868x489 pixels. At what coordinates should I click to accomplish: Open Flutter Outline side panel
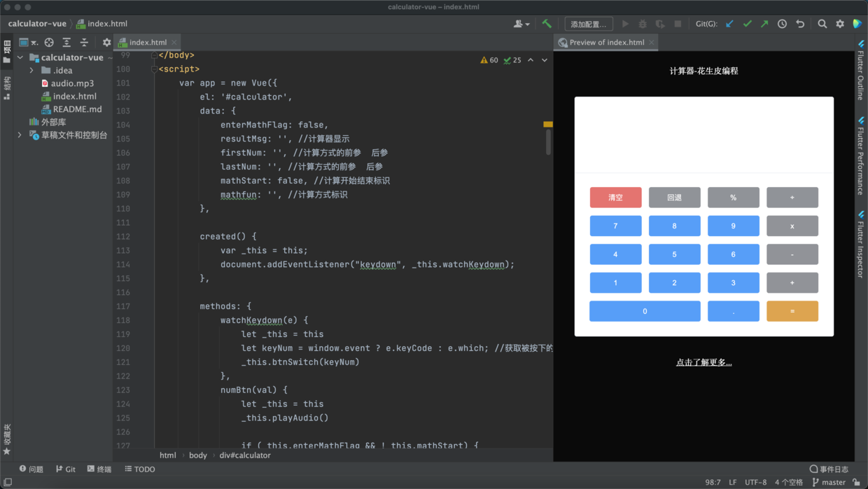click(x=861, y=70)
